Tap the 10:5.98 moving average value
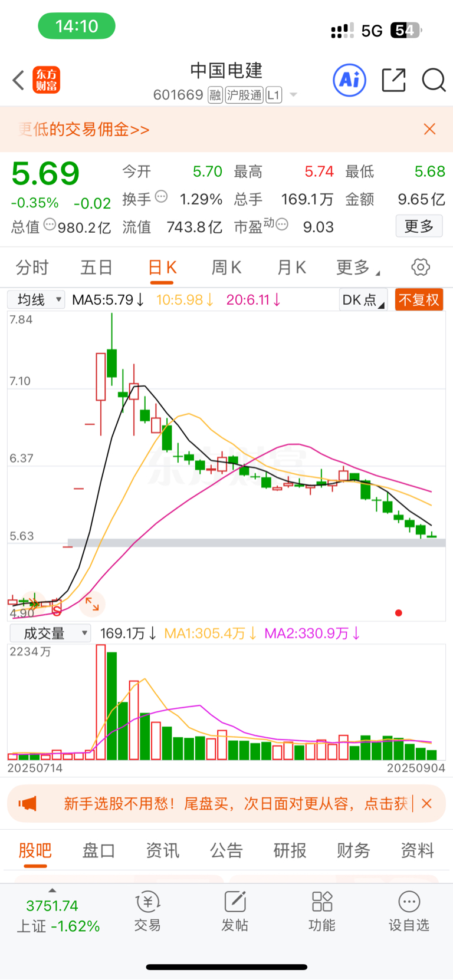The image size is (453, 980). pos(185,300)
